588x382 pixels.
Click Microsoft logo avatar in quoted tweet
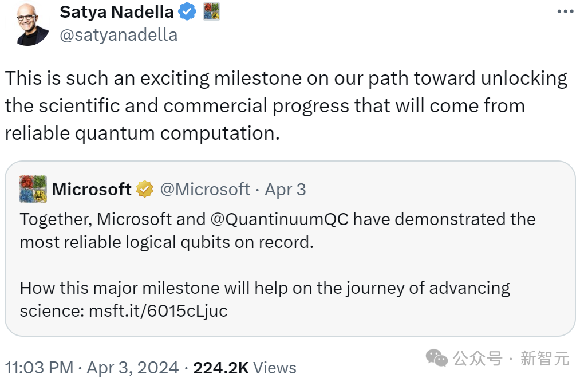(33, 189)
